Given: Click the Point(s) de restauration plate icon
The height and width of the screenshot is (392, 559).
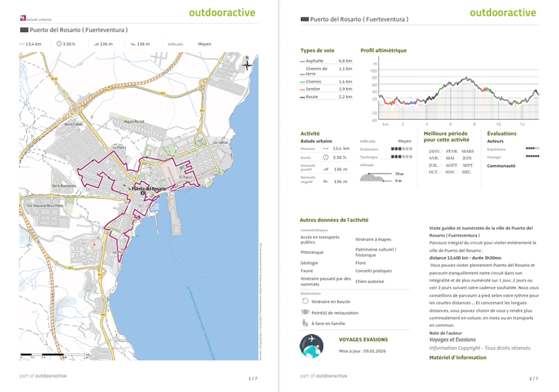Looking at the screenshot, I should (x=305, y=313).
